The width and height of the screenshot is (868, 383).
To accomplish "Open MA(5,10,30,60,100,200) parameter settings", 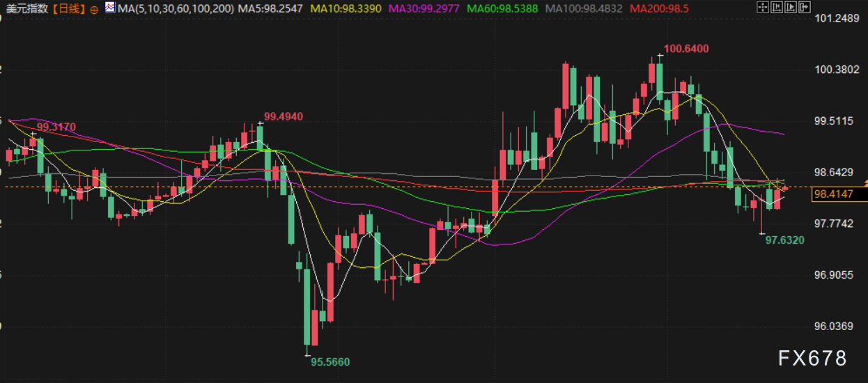I will click(x=176, y=8).
